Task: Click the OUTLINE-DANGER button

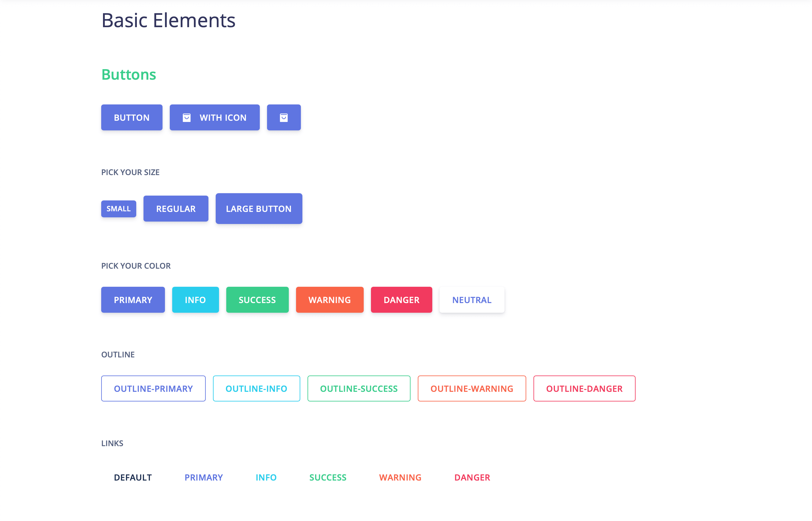Action: coord(584,388)
